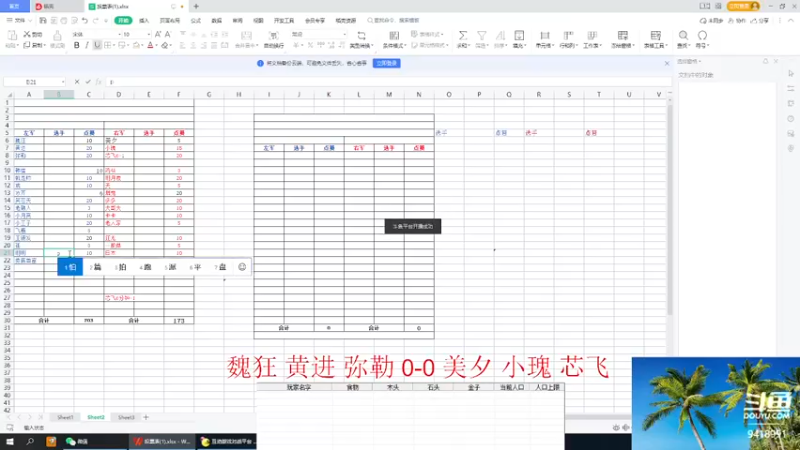Screen dimensions: 800x450
Task: Click the filter funnel icon
Action: pyautogui.click(x=482, y=35)
